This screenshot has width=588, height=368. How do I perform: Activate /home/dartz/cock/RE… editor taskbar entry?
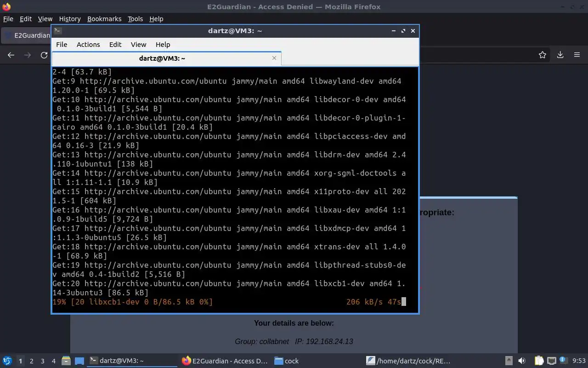click(x=409, y=361)
